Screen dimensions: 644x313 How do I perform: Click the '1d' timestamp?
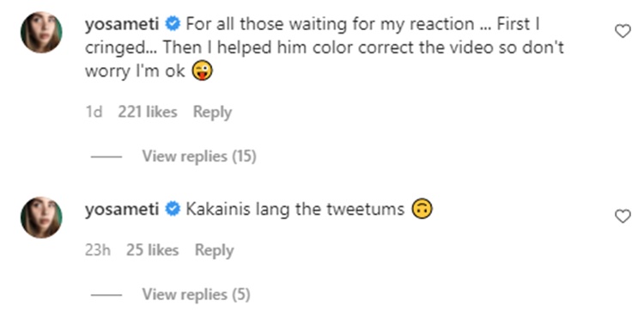coord(94,112)
